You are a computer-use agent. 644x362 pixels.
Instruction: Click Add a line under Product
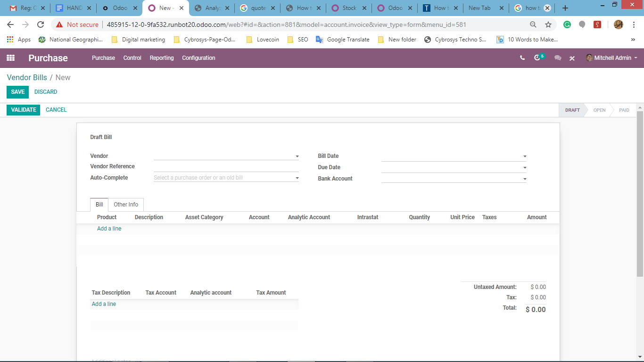click(x=109, y=229)
